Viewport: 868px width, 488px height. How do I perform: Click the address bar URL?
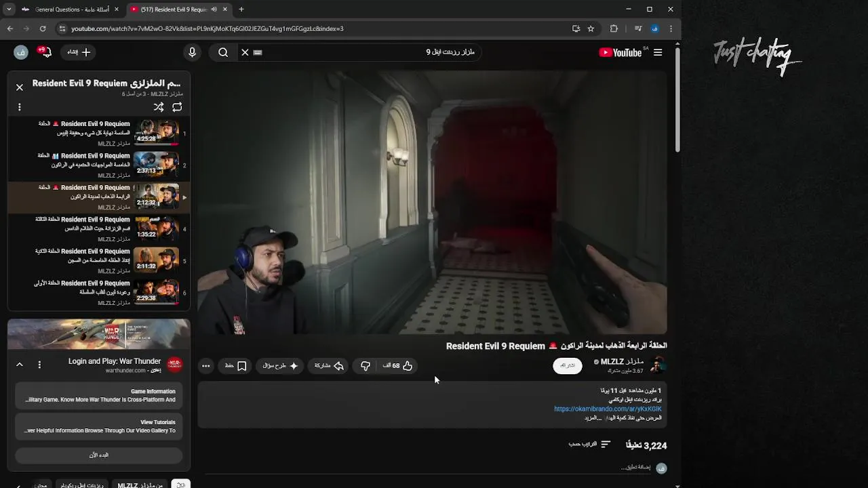click(x=207, y=28)
